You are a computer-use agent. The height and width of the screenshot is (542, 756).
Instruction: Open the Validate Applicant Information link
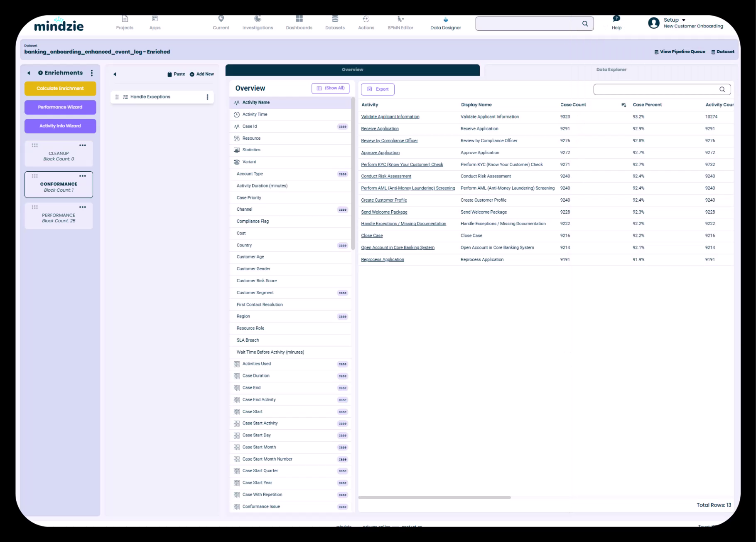coord(390,117)
